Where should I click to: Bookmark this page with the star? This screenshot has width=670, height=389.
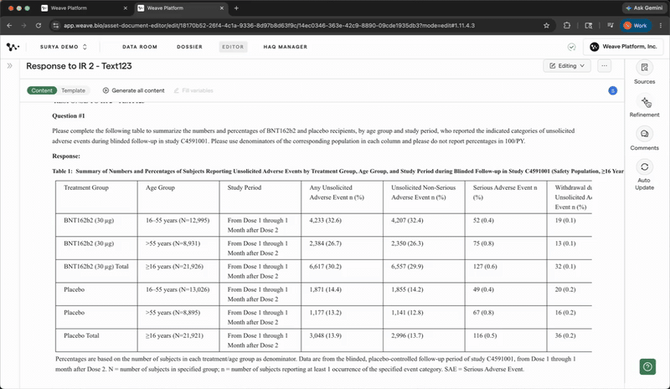point(546,26)
